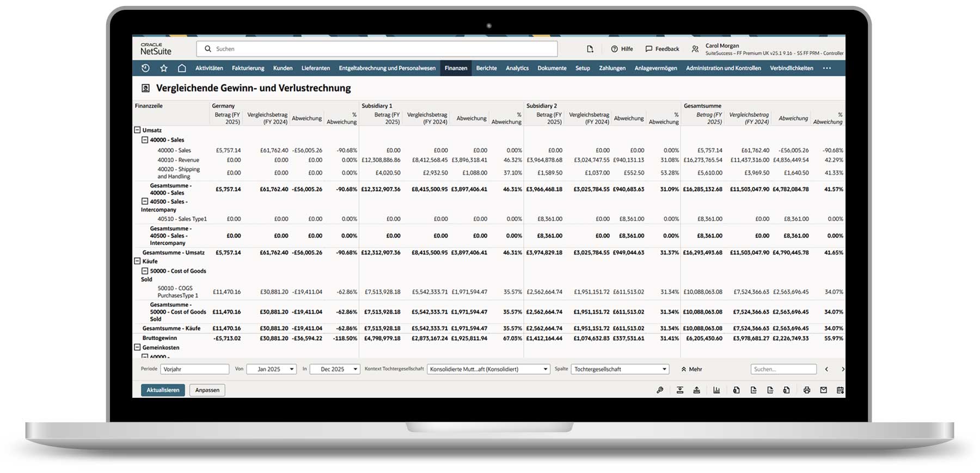Open the Hilfe help link
Viewport: 980px width, 473px height.
click(x=622, y=49)
